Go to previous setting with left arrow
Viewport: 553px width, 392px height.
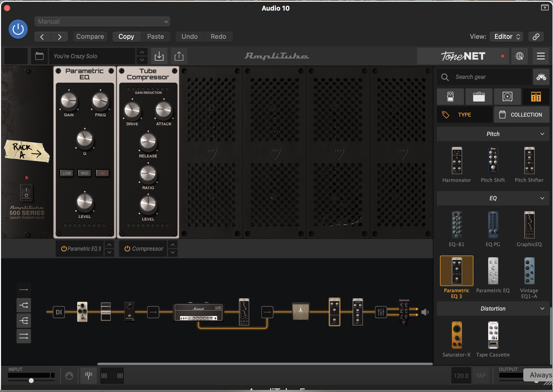[x=42, y=37]
